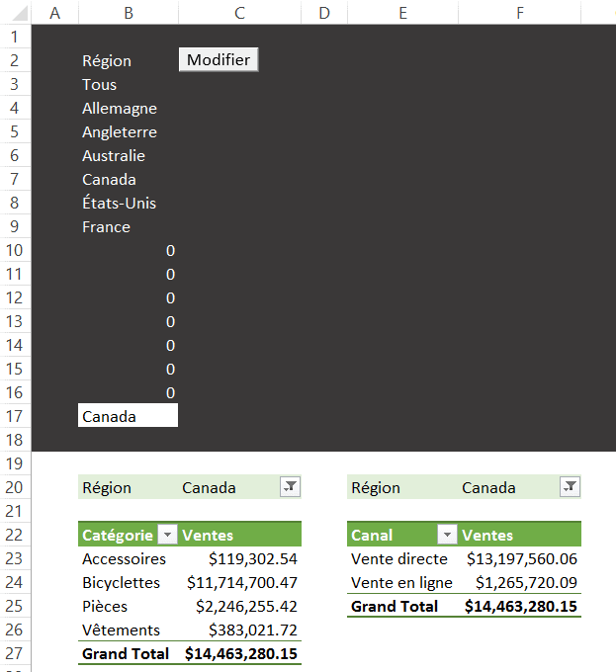This screenshot has height=672, width=616.
Task: Expand the Canal header filter arrow
Action: point(448,536)
